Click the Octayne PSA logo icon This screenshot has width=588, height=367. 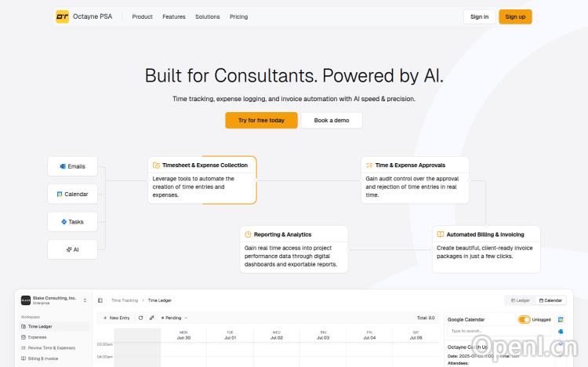click(x=62, y=16)
